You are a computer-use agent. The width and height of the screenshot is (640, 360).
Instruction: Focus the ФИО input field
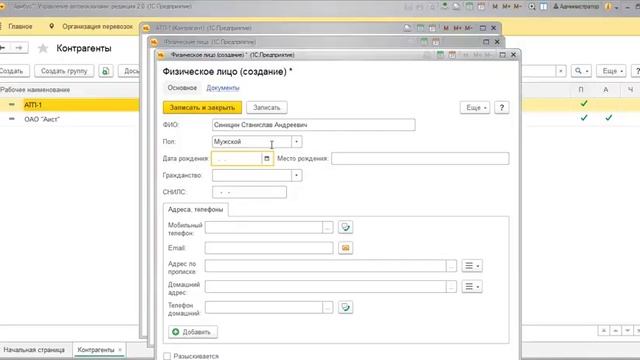(x=313, y=125)
